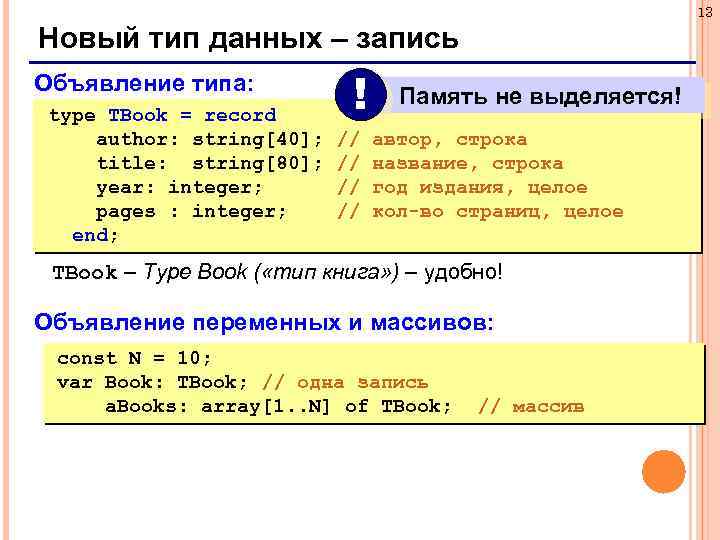This screenshot has width=720, height=540.
Task: Click the comment "// одна запись"
Action: (345, 382)
